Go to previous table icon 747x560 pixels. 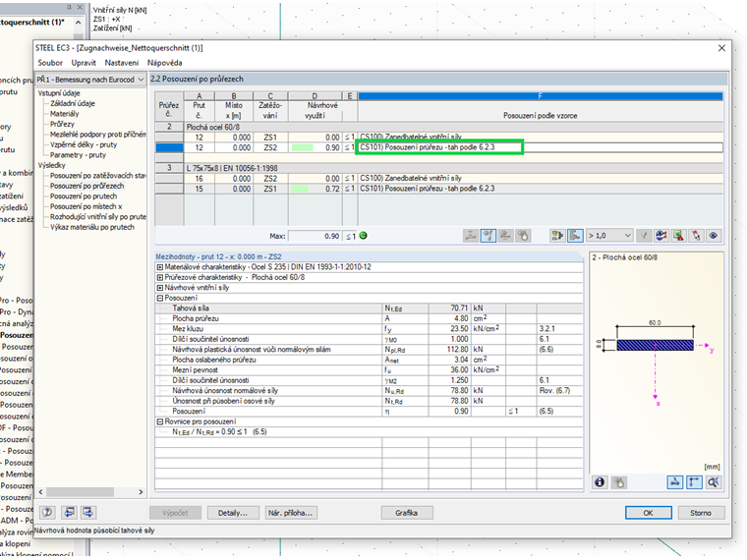[x=70, y=513]
